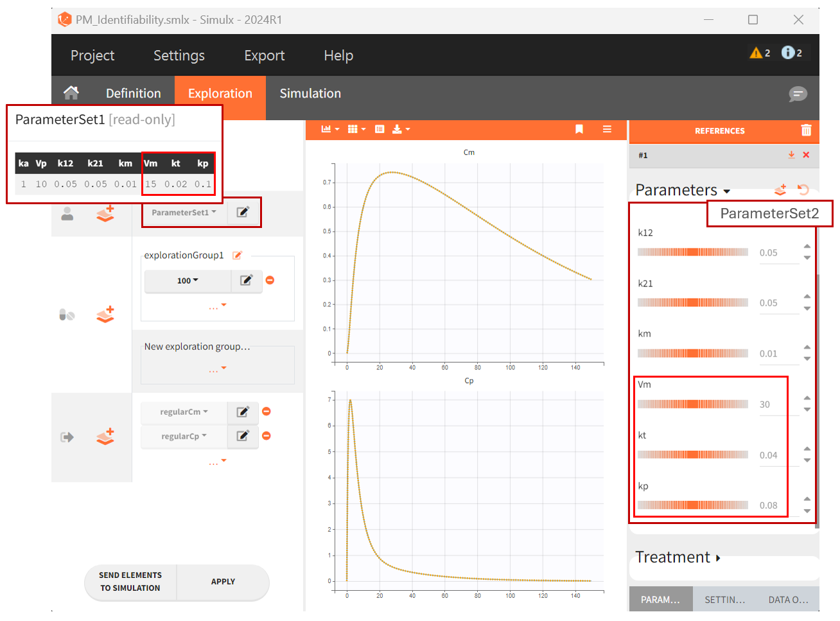This screenshot has height=621, width=840.
Task: Expand more options under explorationGroup1 treatment
Action: click(x=217, y=307)
